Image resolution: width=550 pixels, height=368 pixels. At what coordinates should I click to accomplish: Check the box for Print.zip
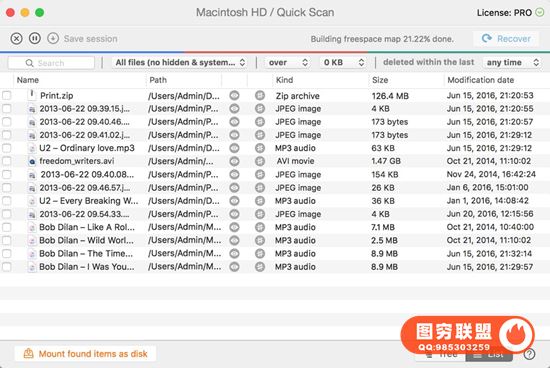pos(7,95)
